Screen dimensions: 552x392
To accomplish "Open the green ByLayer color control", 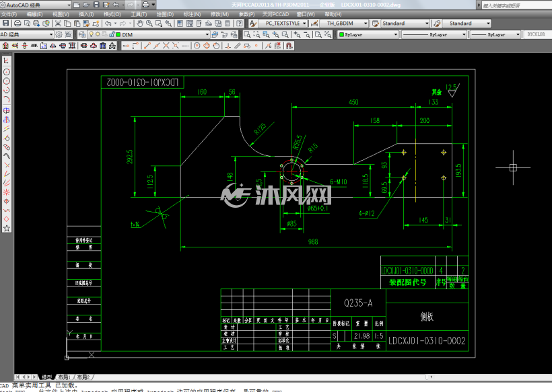I will pyautogui.click(x=368, y=34).
